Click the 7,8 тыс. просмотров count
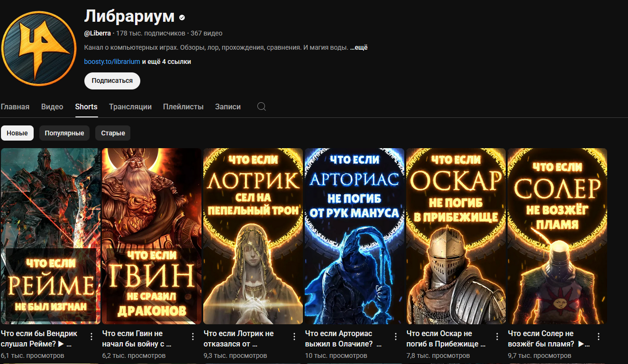 [x=438, y=355]
